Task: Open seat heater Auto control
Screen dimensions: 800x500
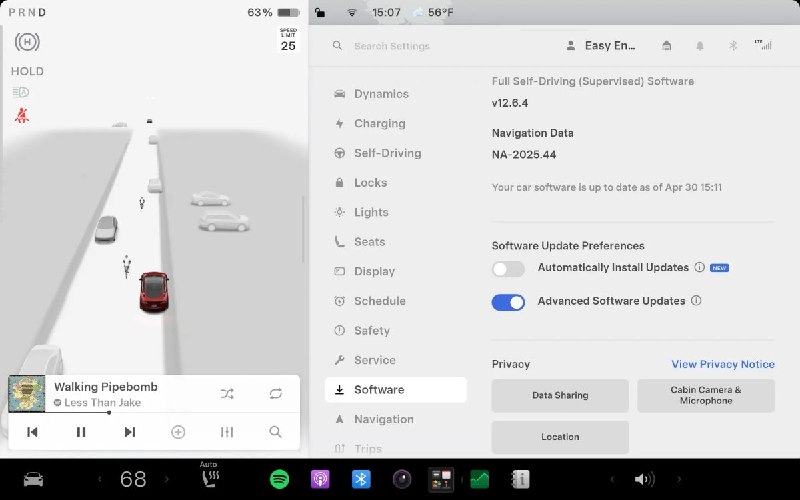Action: click(x=210, y=476)
